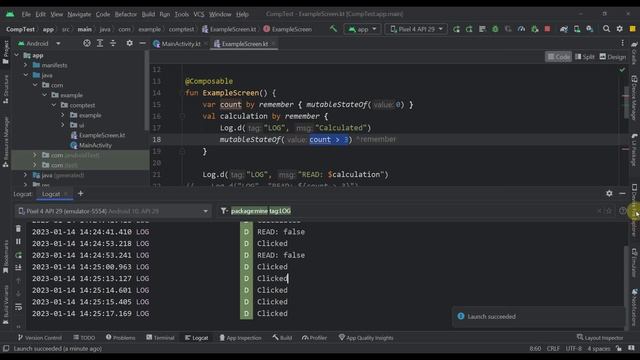640x360 pixels.
Task: Select MainActivity in project tree
Action: click(91, 145)
